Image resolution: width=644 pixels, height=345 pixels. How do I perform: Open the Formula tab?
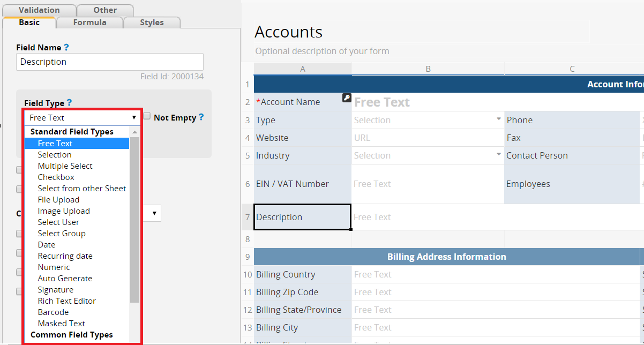coord(89,22)
